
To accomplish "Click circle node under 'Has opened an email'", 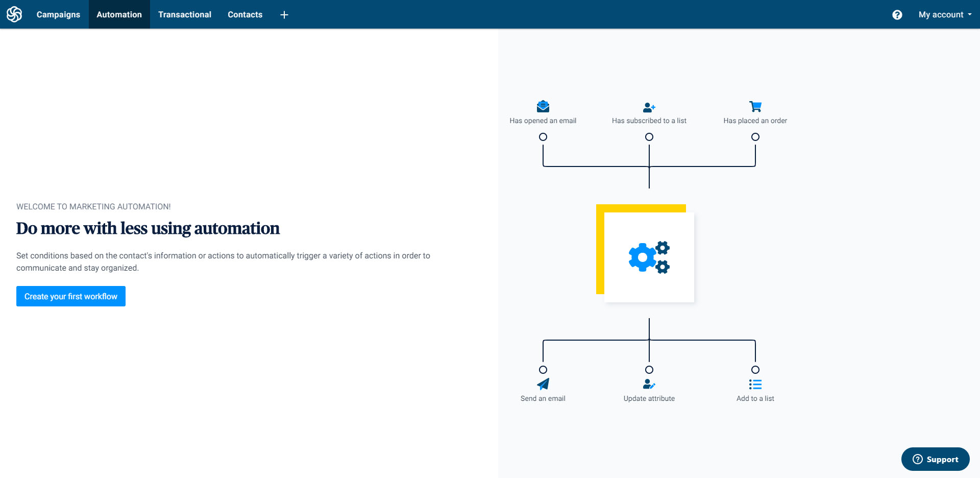I will click(x=543, y=137).
